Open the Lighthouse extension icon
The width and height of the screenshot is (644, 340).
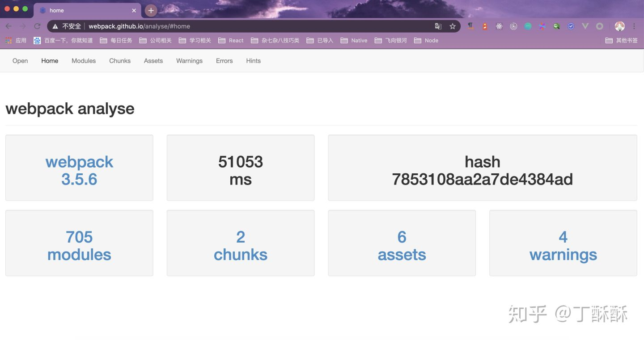pos(485,26)
